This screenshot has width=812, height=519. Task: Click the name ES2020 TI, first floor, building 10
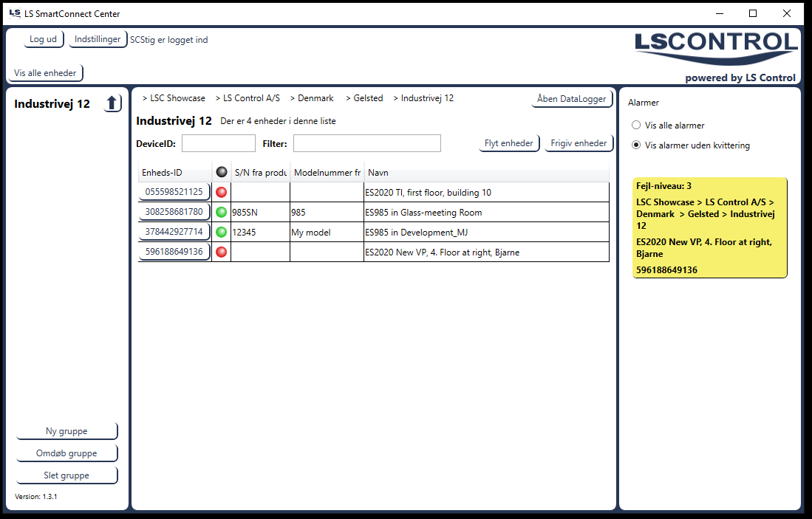pyautogui.click(x=429, y=193)
